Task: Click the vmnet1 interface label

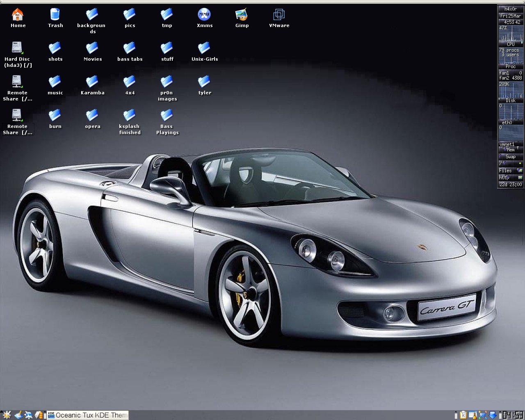Action: point(507,144)
